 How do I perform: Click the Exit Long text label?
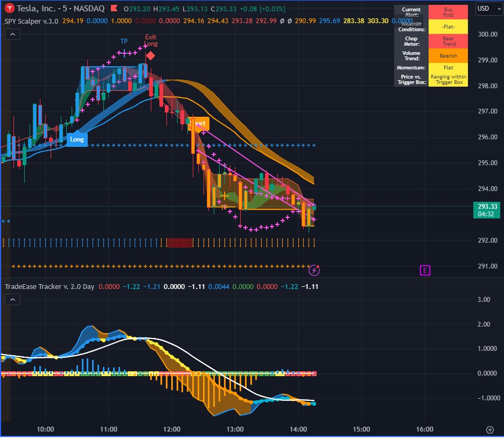(x=150, y=40)
